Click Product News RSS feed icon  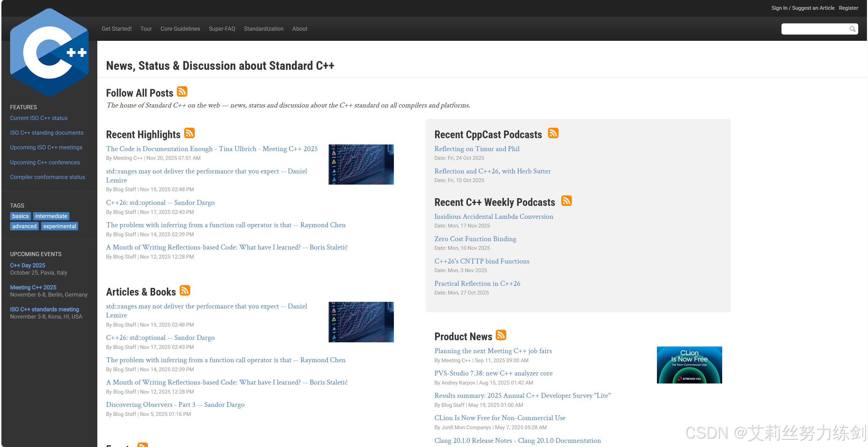pos(501,335)
